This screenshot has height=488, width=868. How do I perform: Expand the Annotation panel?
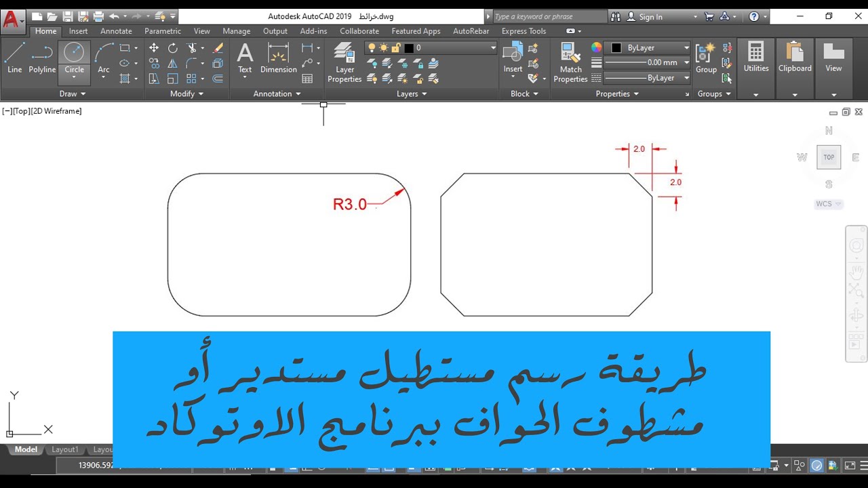tap(277, 94)
